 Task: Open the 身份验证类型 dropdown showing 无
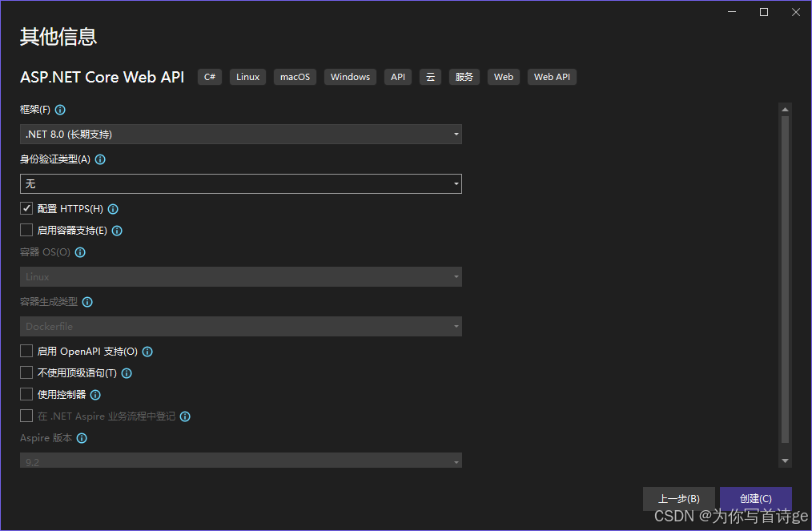tap(241, 184)
